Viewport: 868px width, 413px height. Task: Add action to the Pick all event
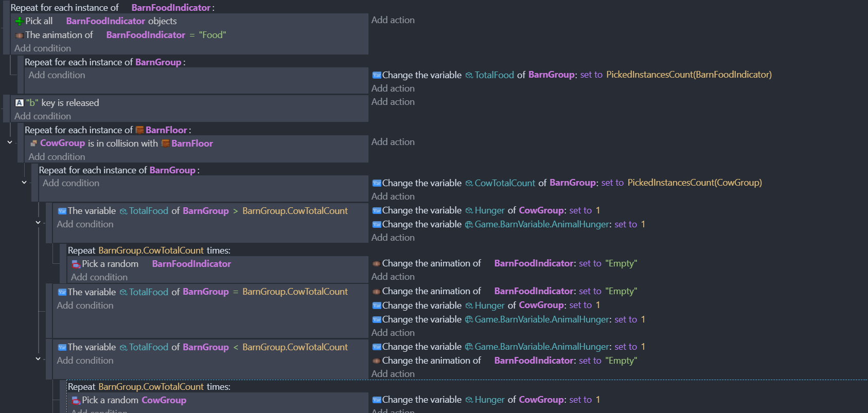(393, 20)
